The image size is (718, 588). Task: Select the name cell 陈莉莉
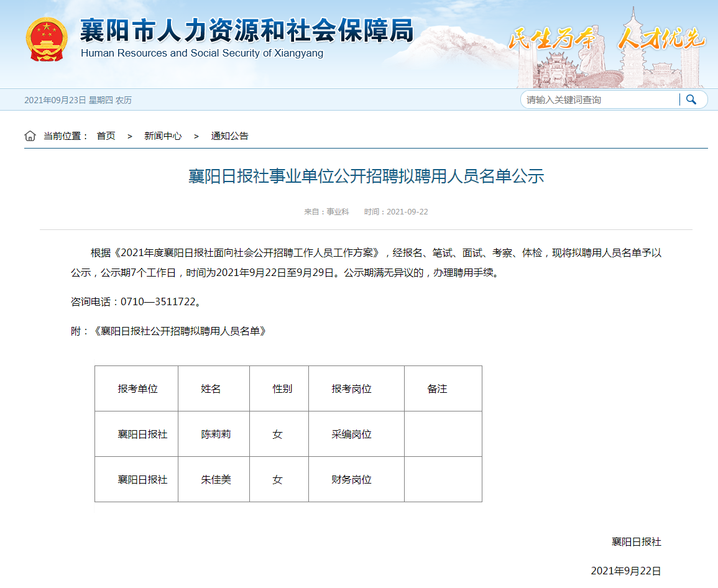pyautogui.click(x=216, y=434)
